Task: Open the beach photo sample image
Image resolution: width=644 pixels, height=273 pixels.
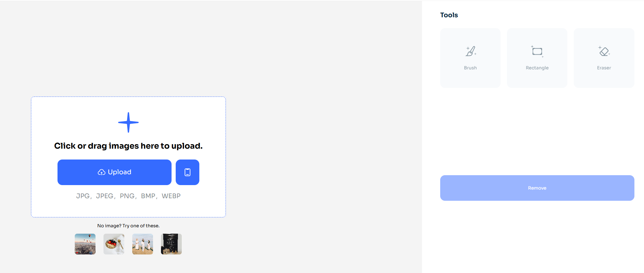Action: point(142,244)
